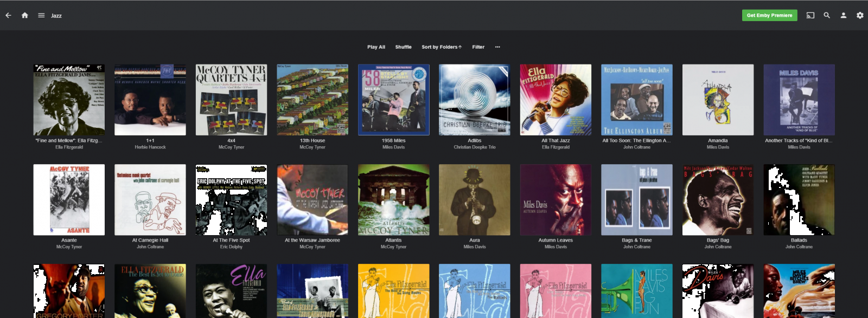Open the Filter options
Screen dimensions: 868x318
click(478, 47)
